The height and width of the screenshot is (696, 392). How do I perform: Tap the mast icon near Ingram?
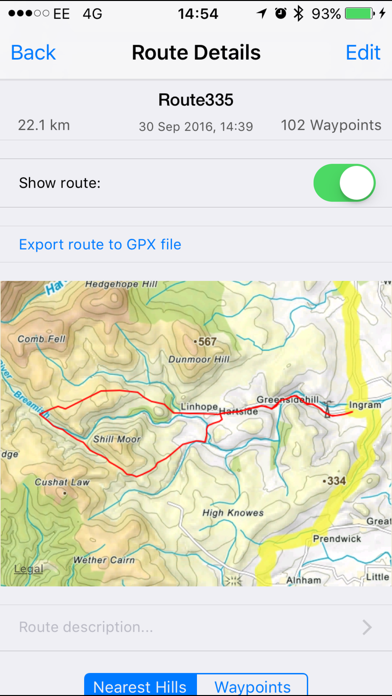point(327,409)
